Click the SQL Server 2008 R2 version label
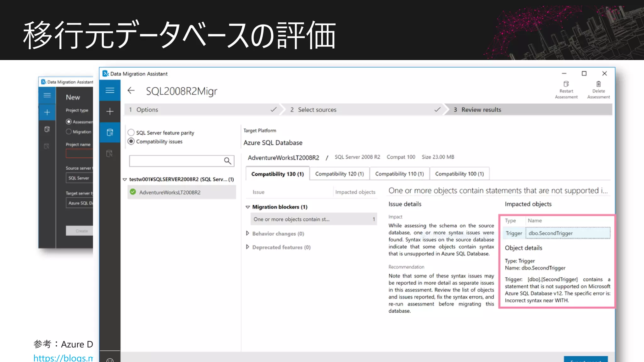Screen dimensions: 644x362 tap(357, 157)
